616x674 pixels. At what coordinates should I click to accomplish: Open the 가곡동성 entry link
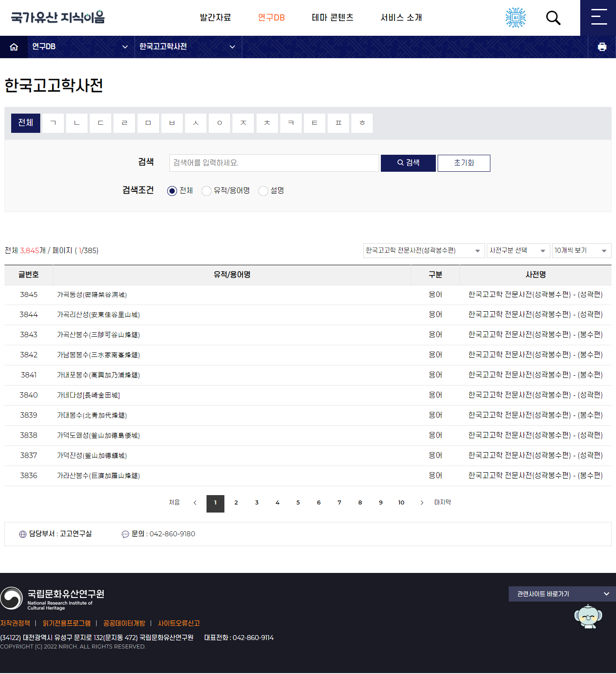(92, 295)
